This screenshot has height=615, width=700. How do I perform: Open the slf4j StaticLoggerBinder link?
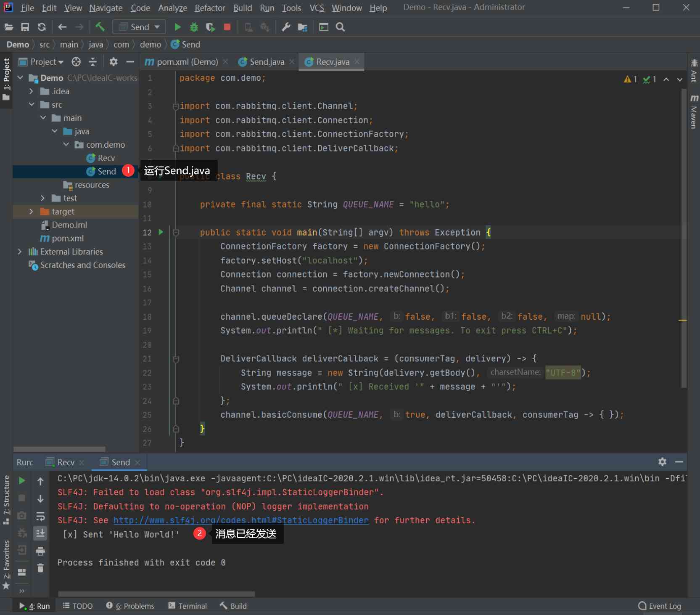(241, 520)
